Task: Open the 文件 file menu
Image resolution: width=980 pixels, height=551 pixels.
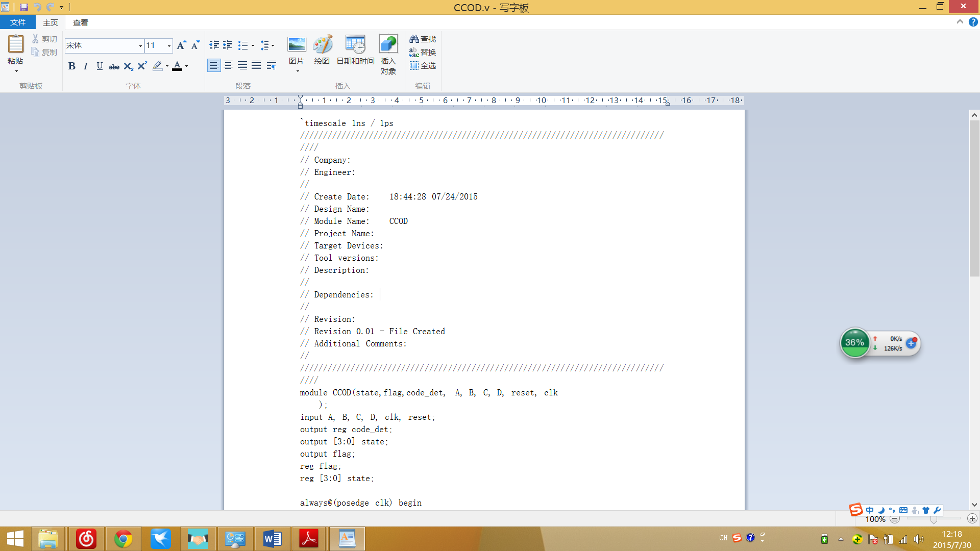Action: [18, 22]
